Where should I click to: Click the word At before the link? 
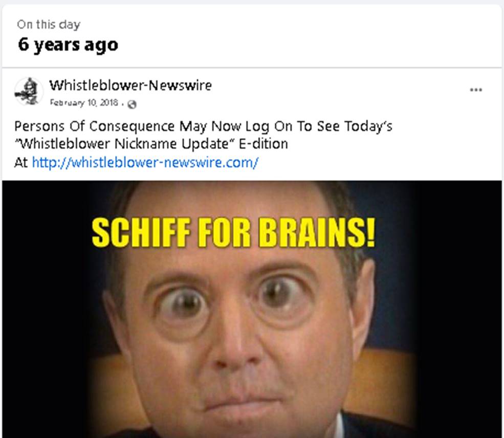(21, 162)
